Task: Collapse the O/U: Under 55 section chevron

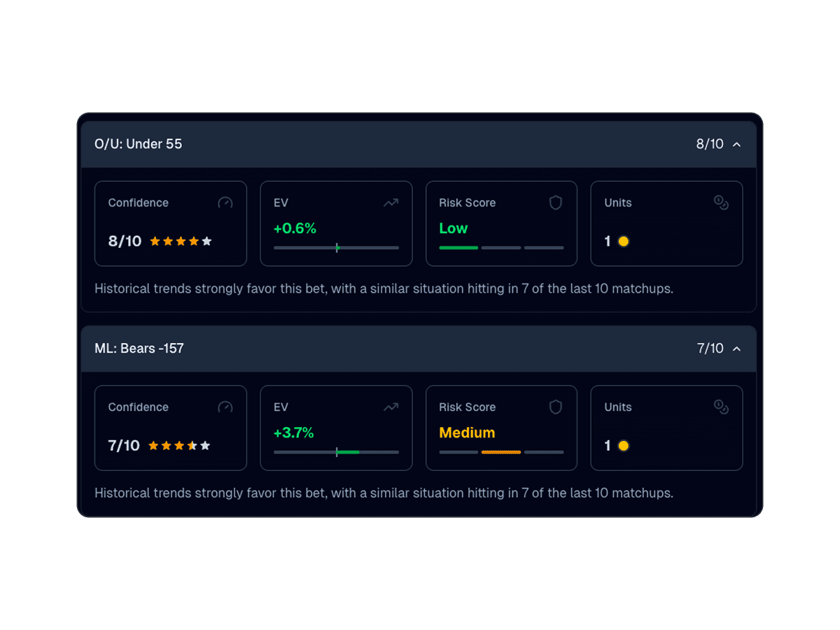Action: pyautogui.click(x=736, y=144)
